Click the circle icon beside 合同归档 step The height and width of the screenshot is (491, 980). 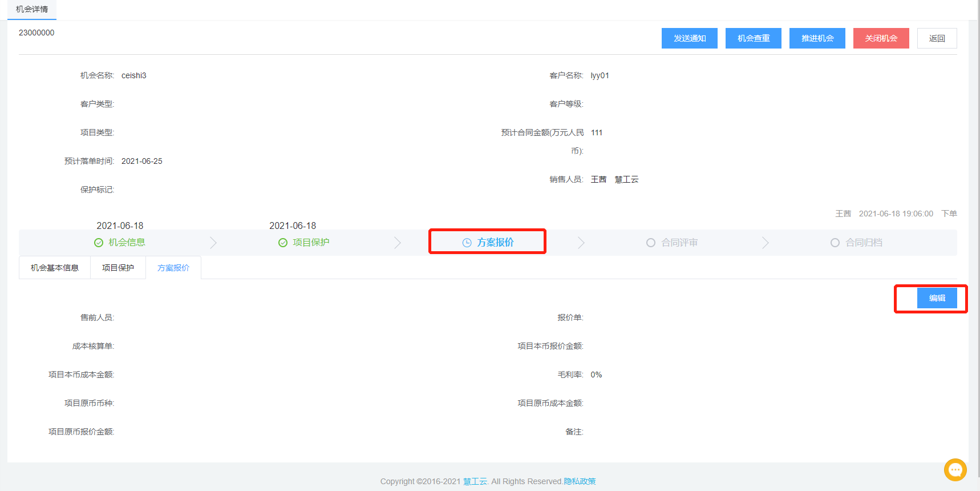coord(835,243)
